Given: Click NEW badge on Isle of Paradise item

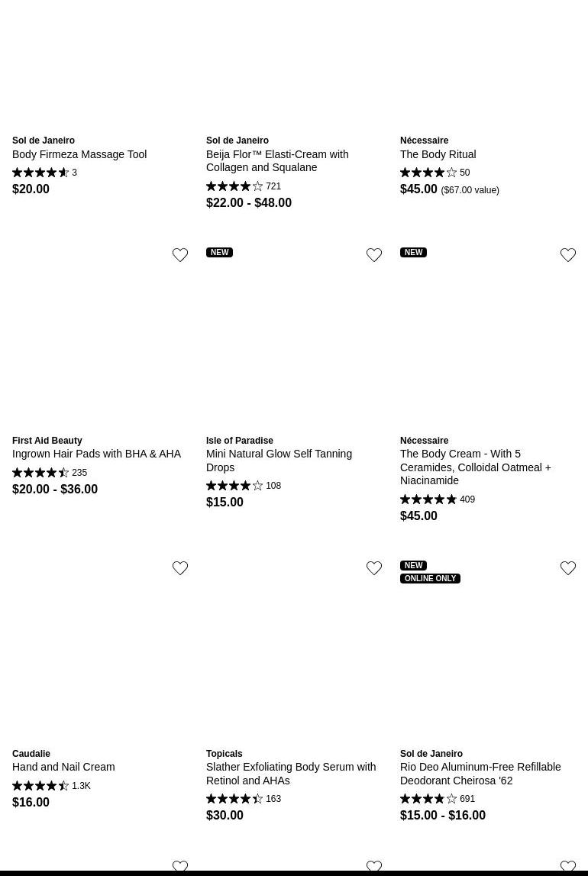Looking at the screenshot, I should pyautogui.click(x=219, y=252).
